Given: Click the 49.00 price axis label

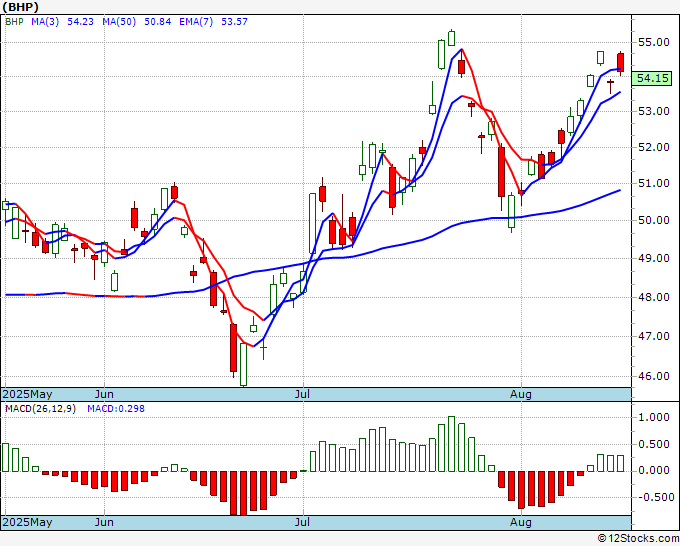Looking at the screenshot, I should (654, 258).
